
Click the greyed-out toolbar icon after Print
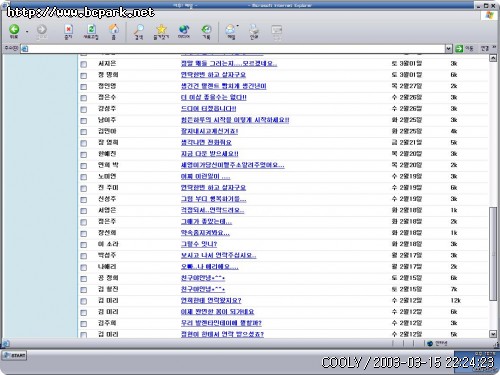pos(276,32)
